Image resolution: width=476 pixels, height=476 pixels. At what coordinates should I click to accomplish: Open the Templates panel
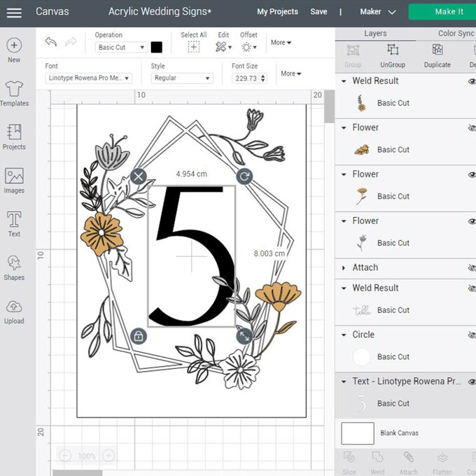[x=14, y=93]
